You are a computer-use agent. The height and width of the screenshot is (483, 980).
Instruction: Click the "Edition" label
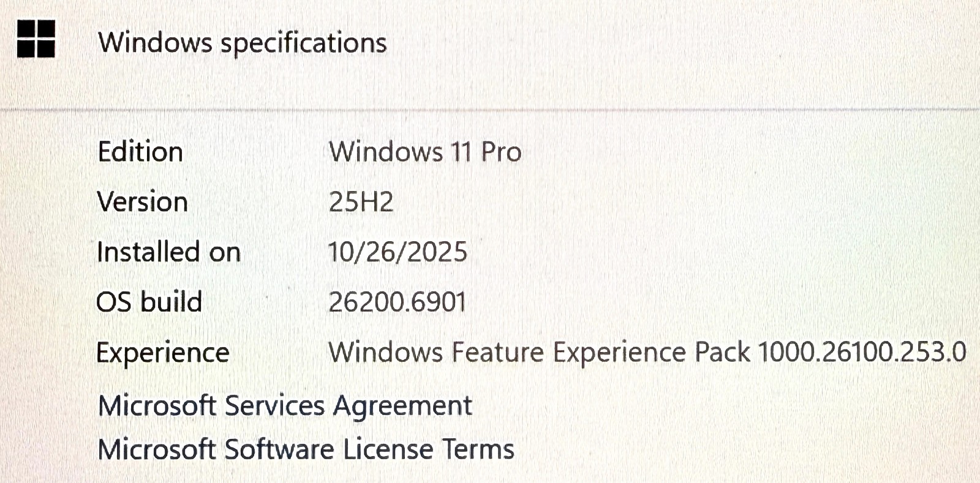140,152
